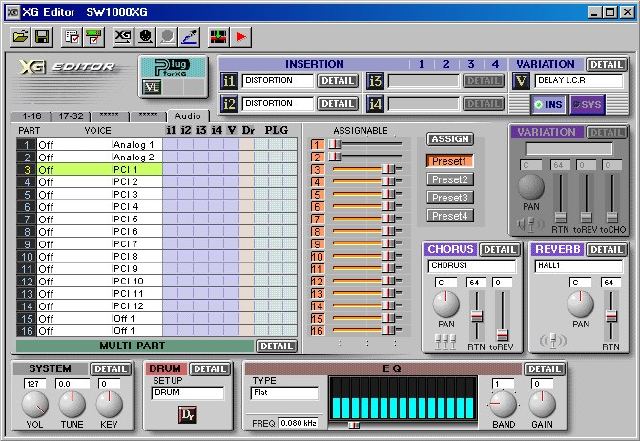Open the checklist setup toolbar icon
Screen dimensions: 640x441
72,37
